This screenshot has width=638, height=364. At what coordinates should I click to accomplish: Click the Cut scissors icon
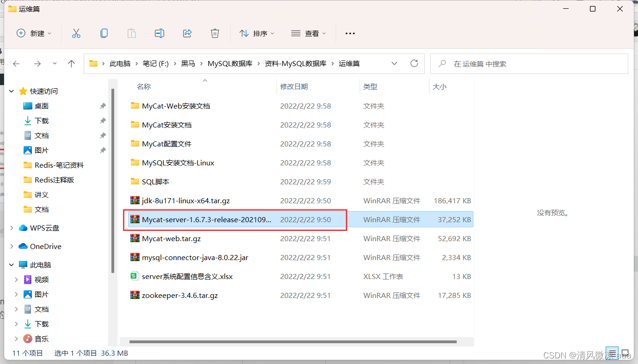(76, 33)
